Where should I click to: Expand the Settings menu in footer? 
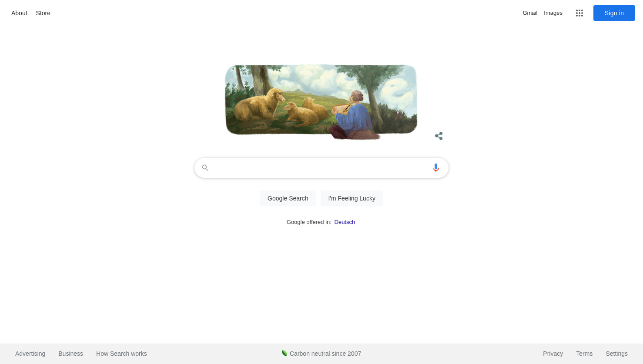point(616,354)
